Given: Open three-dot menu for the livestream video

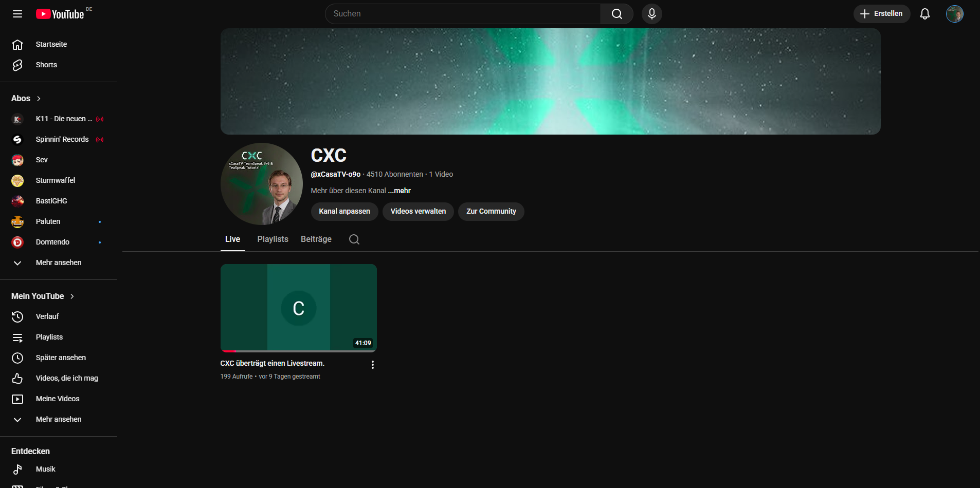Looking at the screenshot, I should point(372,365).
